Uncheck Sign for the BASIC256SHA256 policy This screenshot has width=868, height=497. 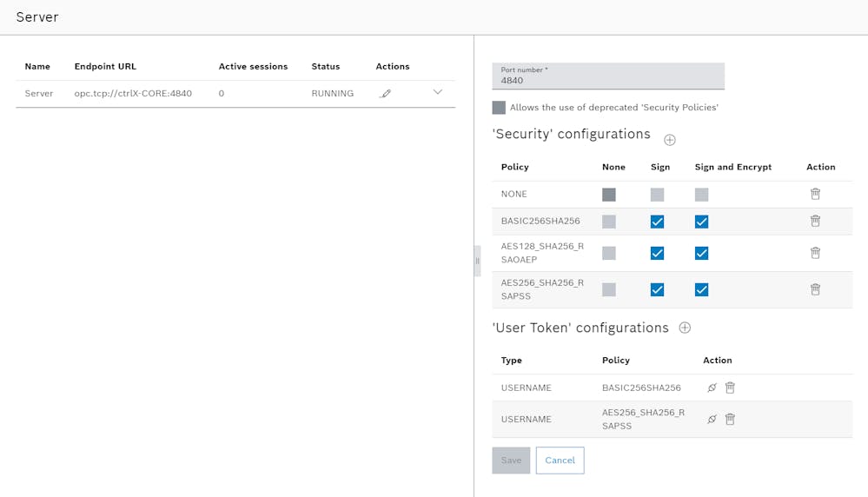pos(657,222)
